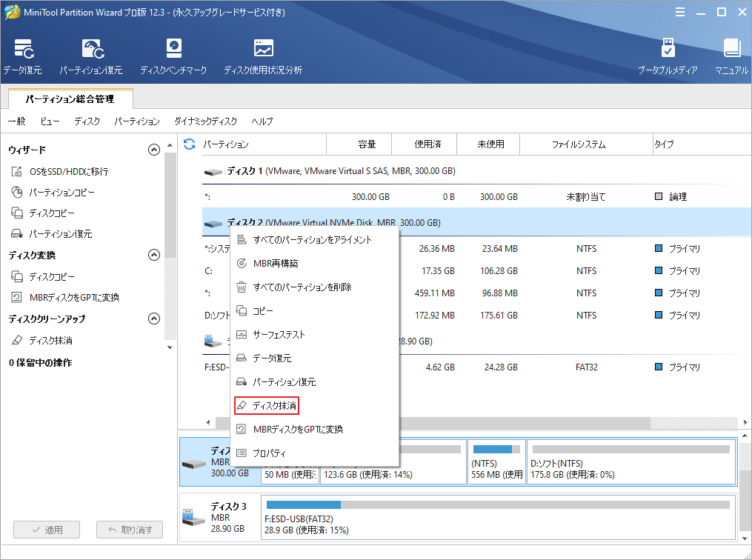Open the ダイナミックディスク menu
Image resolution: width=752 pixels, height=560 pixels.
click(205, 121)
